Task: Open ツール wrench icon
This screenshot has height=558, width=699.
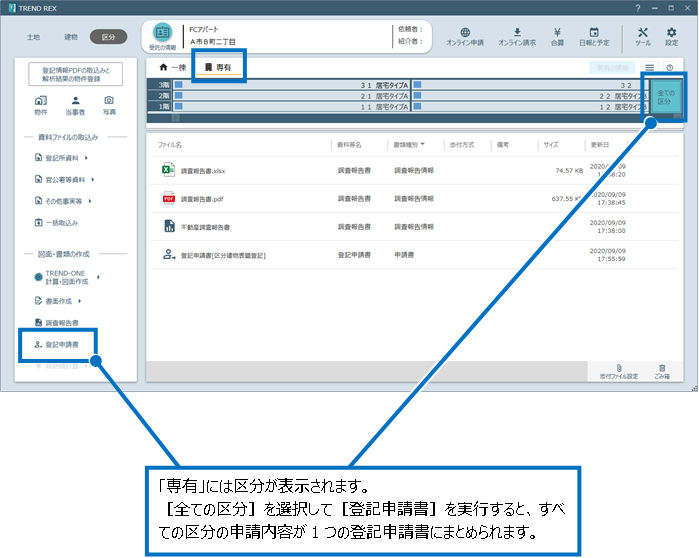Action: coord(642,32)
